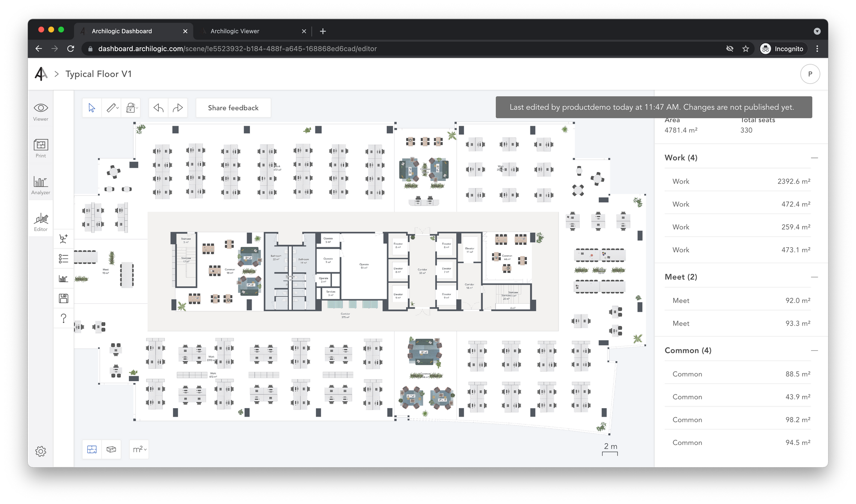The image size is (856, 504).
Task: Open the ruler measure tool dropdown
Action: click(113, 108)
